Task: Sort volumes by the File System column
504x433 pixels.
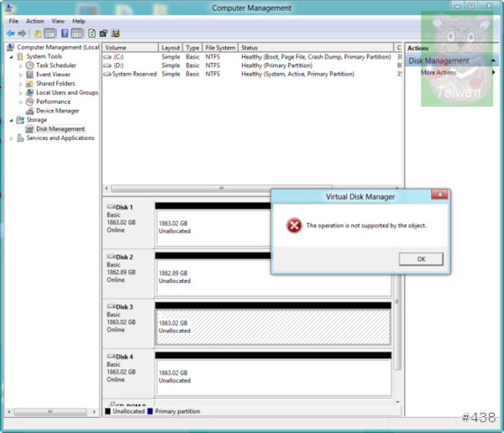Action: click(220, 48)
